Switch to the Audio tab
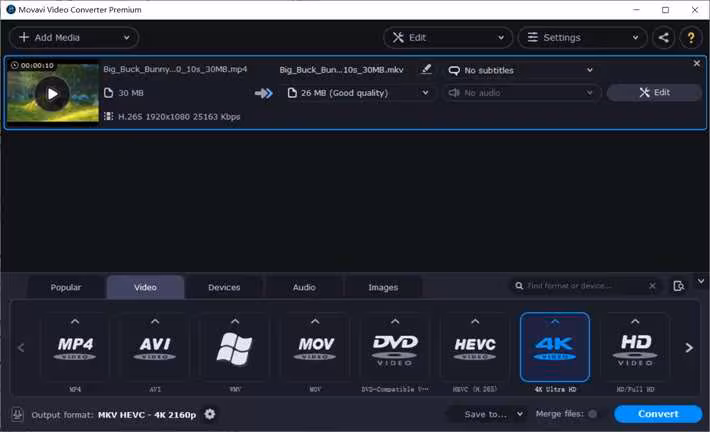 [x=304, y=287]
